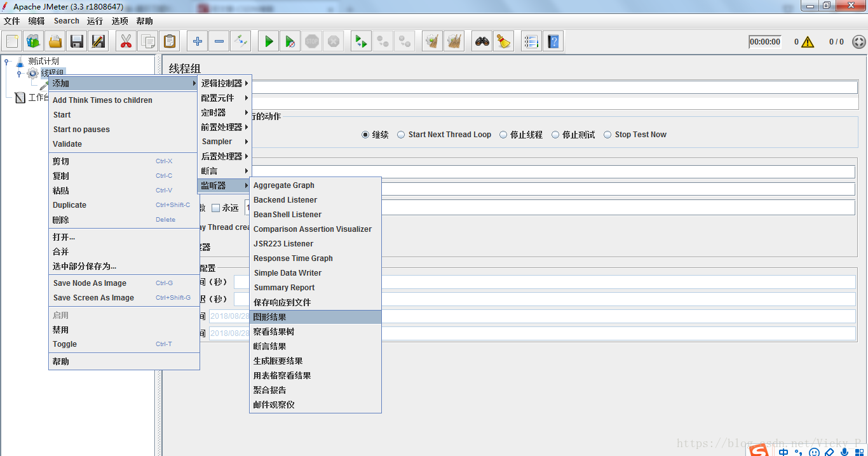The width and height of the screenshot is (868, 456).
Task: Expand the 断言 submenu
Action: pos(225,171)
